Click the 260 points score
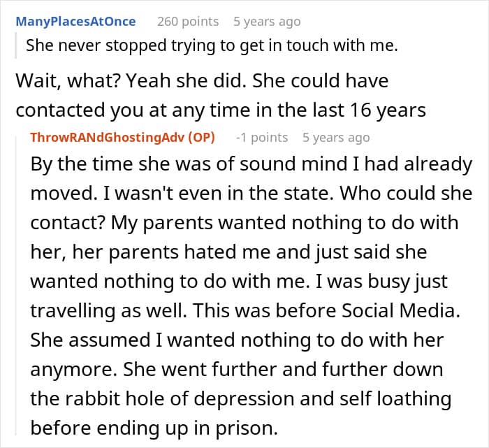The height and width of the screenshot is (448, 489). (x=188, y=22)
